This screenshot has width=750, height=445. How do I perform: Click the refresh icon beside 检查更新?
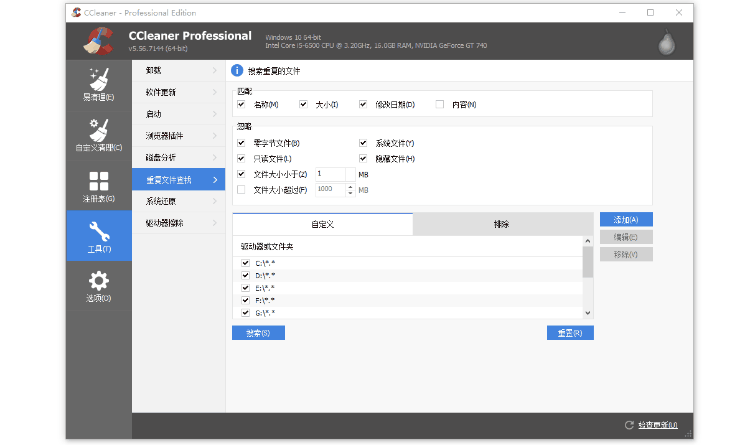coord(629,425)
